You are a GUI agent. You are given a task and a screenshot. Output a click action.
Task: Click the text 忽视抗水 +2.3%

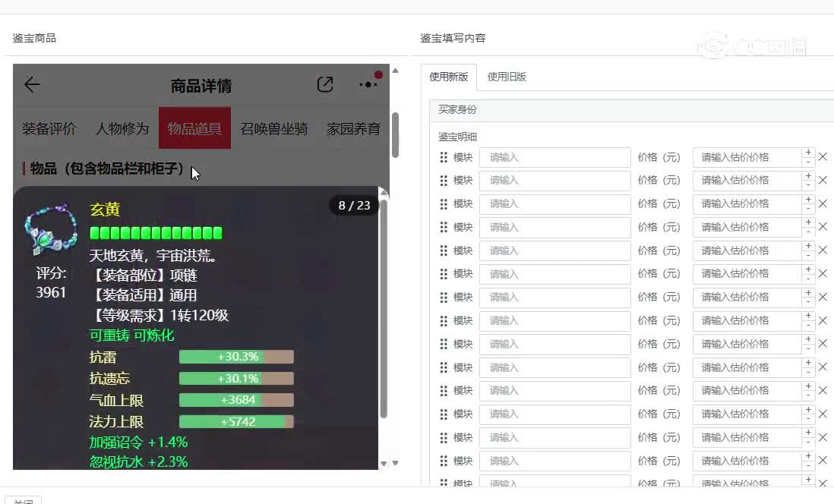tap(138, 461)
